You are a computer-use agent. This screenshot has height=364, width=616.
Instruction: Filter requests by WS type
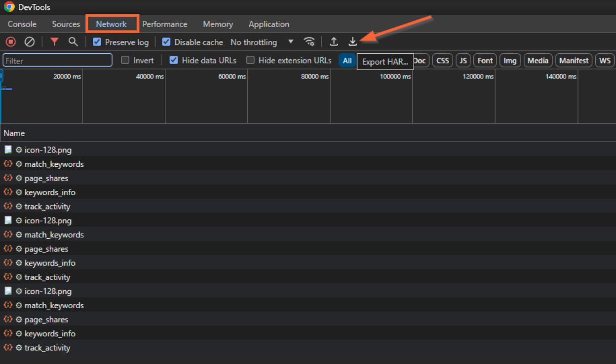605,60
